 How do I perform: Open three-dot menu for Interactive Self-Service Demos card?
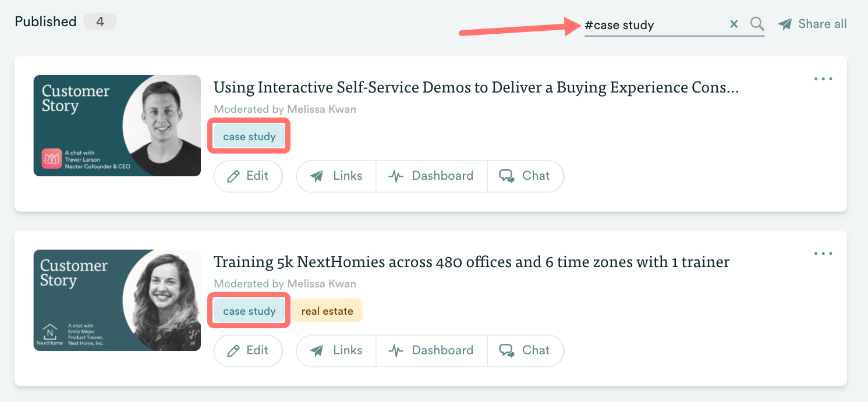pyautogui.click(x=823, y=79)
